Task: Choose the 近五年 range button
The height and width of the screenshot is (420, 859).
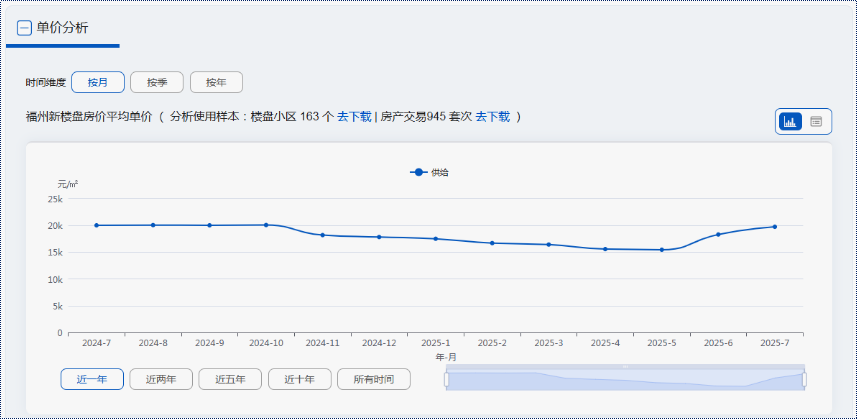Action: (230, 379)
